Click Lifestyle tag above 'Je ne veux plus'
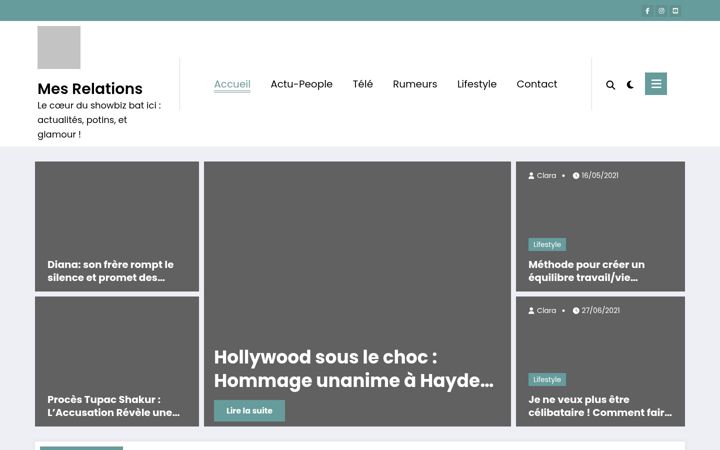 (547, 379)
